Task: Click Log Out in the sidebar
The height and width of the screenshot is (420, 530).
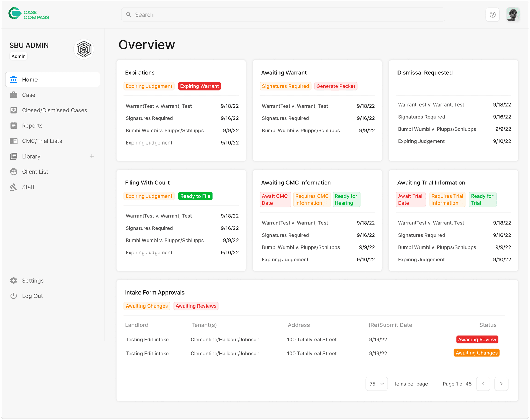Action: 32,296
